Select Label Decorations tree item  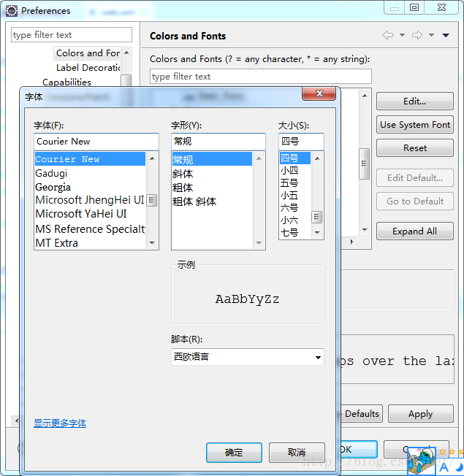(88, 67)
